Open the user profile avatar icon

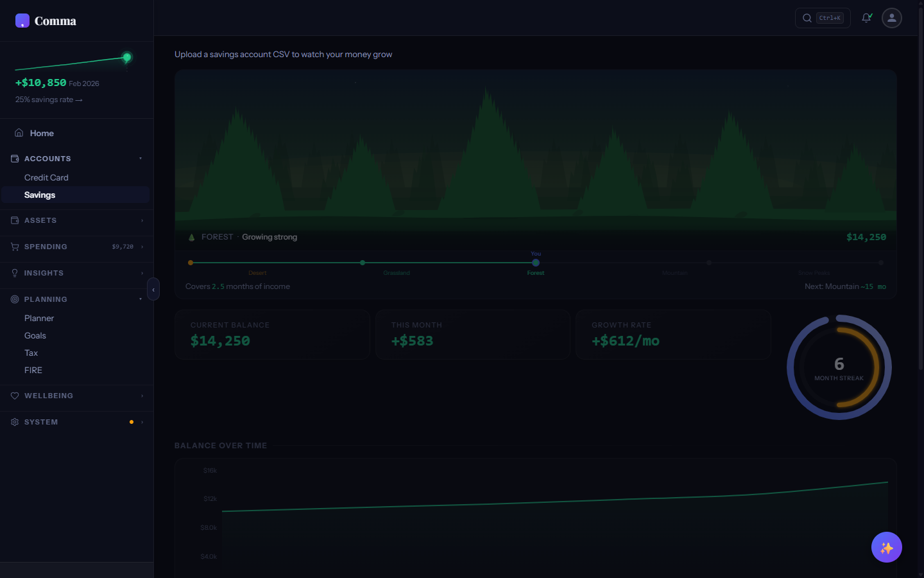pyautogui.click(x=891, y=18)
